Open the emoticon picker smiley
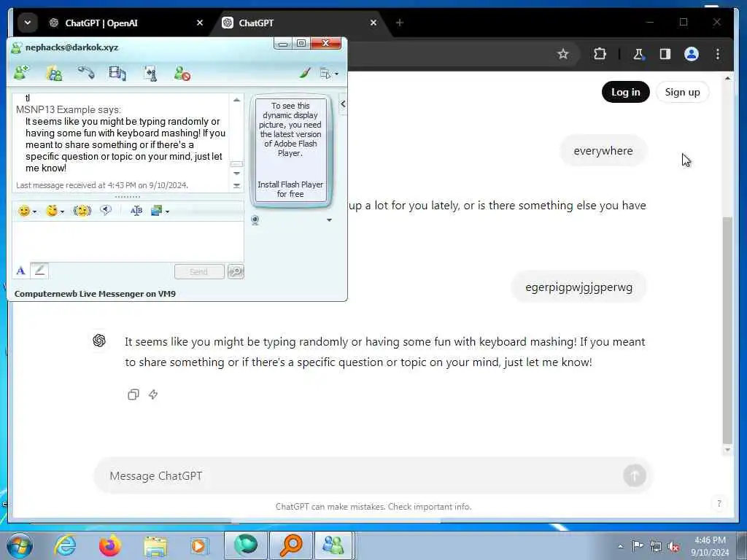Image resolution: width=747 pixels, height=560 pixels. [23, 211]
